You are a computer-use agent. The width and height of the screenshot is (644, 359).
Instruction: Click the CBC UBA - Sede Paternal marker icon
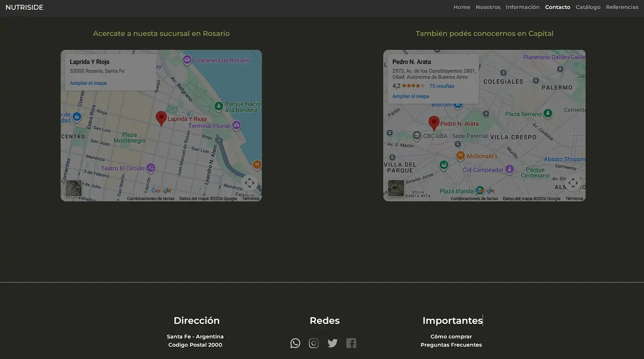tap(417, 136)
